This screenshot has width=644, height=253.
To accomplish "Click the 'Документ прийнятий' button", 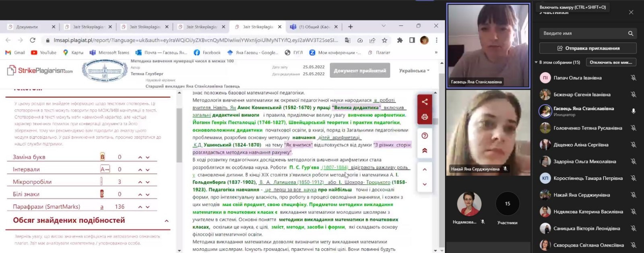I will click(360, 71).
